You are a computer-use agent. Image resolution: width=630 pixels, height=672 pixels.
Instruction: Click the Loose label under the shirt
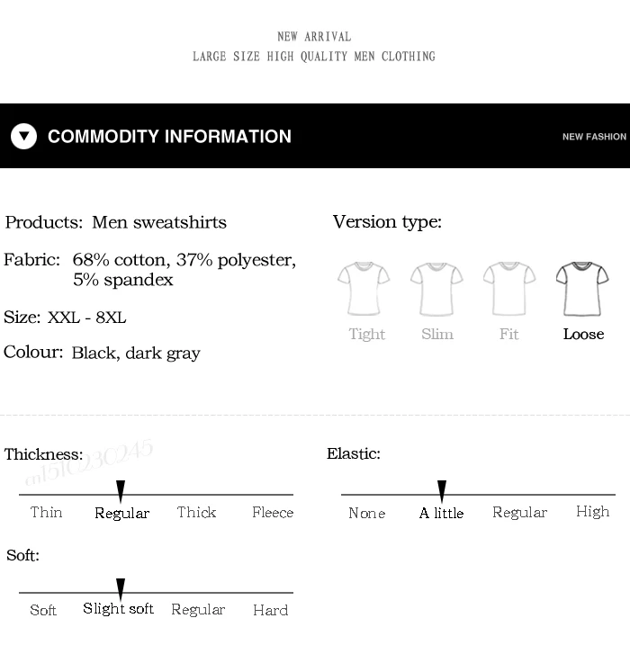pos(584,334)
